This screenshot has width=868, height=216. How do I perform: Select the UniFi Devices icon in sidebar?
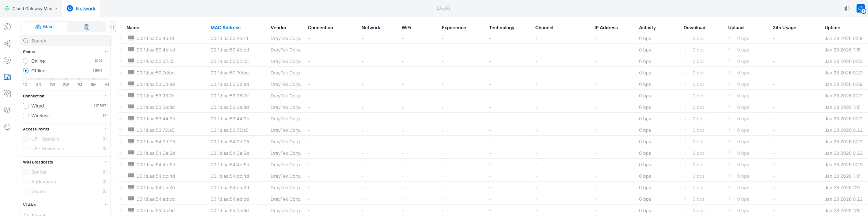pyautogui.click(x=7, y=60)
